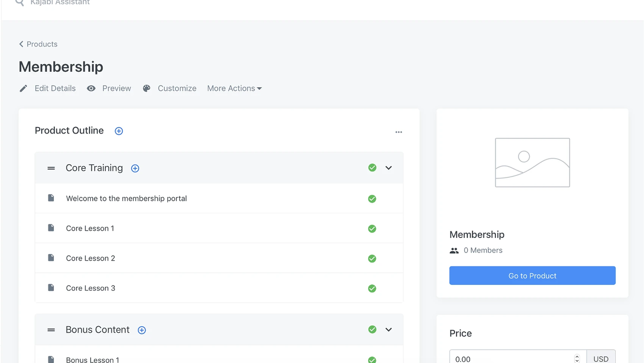The image size is (644, 363).
Task: Toggle the published status checkmark on Core Lesson 2
Action: [x=372, y=258]
